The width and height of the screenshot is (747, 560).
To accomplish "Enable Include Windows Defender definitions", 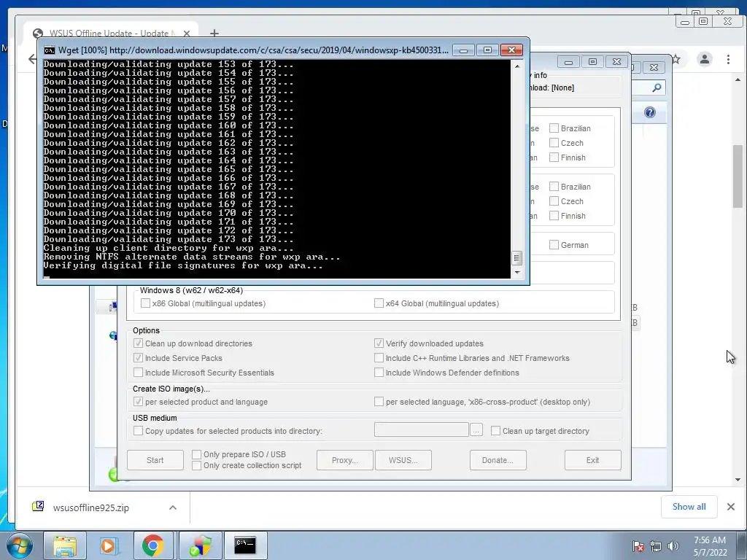I will click(379, 373).
